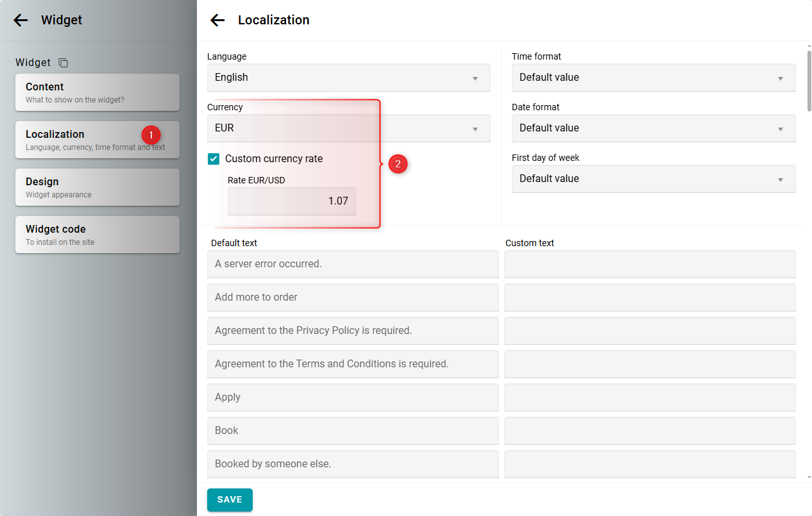Open the Content section in sidebar

pos(97,92)
